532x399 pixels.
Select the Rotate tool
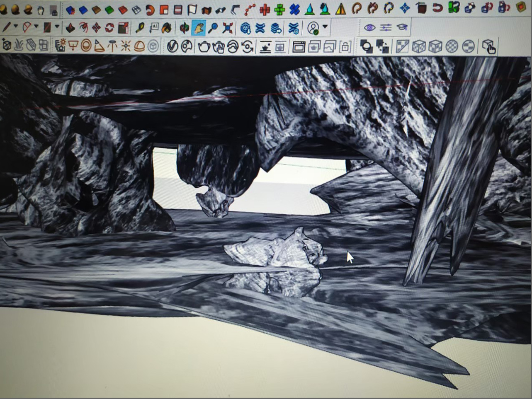109,28
